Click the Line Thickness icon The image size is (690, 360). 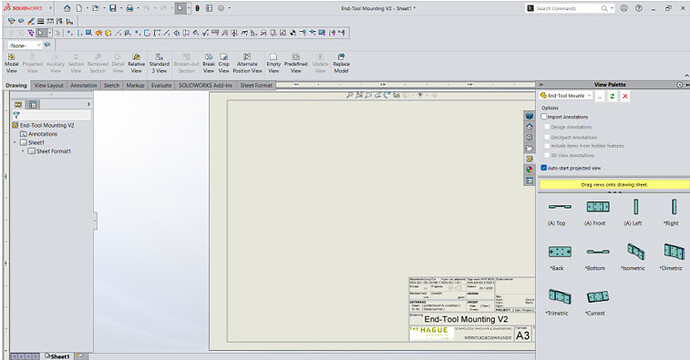40,21
